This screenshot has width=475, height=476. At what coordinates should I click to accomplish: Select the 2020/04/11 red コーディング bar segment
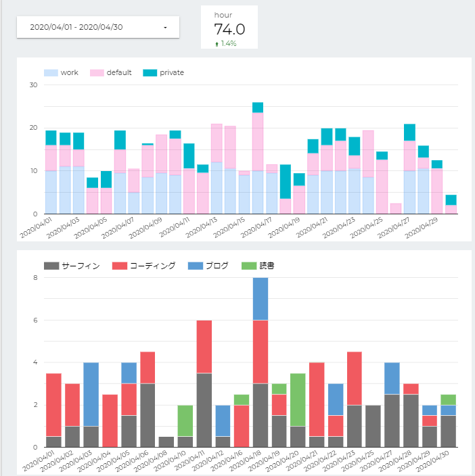(x=204, y=347)
